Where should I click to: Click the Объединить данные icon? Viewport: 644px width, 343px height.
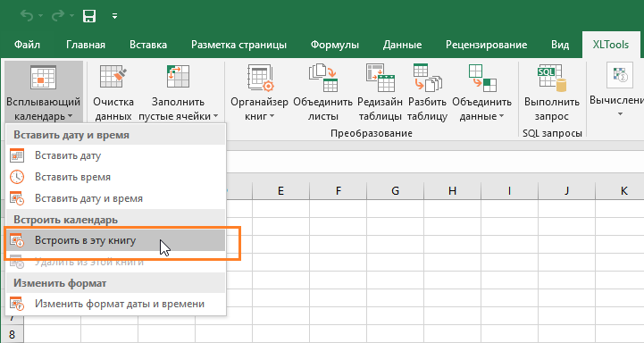[x=481, y=77]
